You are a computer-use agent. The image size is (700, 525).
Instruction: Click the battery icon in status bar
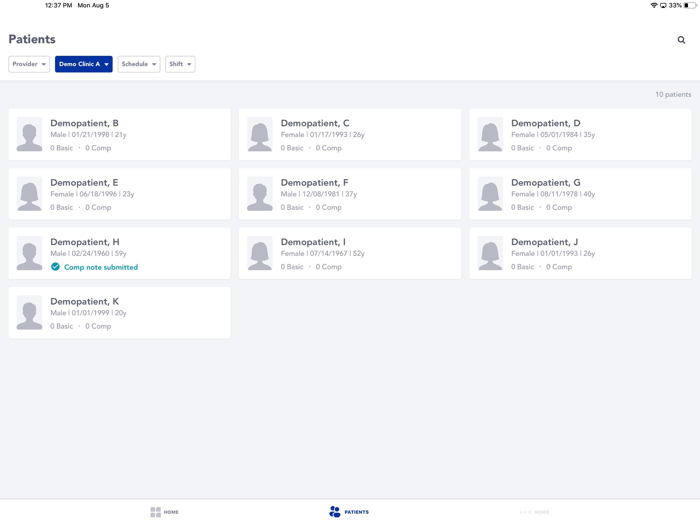(x=690, y=5)
